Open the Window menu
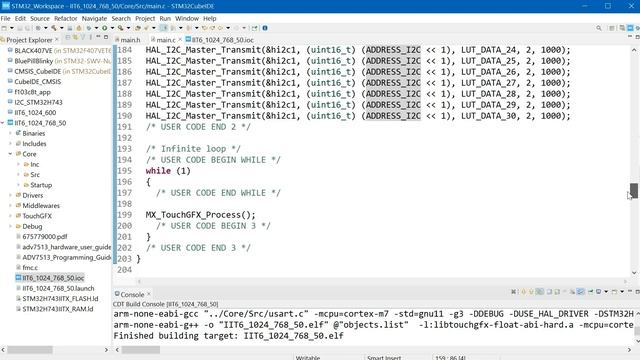The image size is (640, 360). [187, 18]
